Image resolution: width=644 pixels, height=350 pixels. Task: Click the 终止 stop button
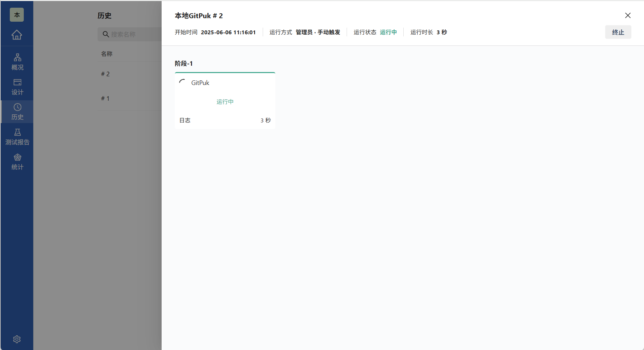point(618,32)
